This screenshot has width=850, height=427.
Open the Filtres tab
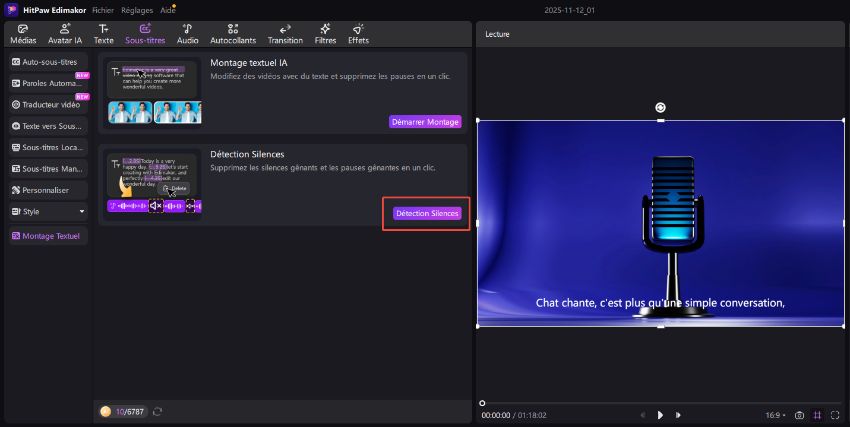click(x=325, y=34)
